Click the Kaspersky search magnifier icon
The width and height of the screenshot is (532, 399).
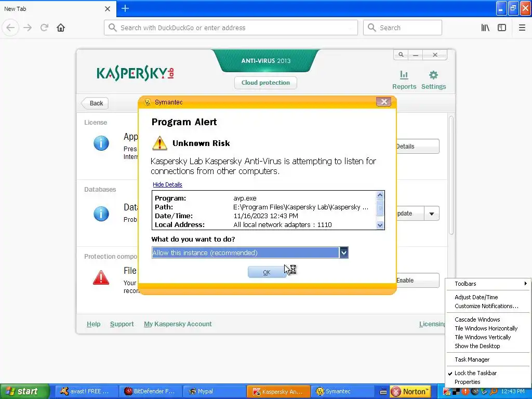coord(401,55)
